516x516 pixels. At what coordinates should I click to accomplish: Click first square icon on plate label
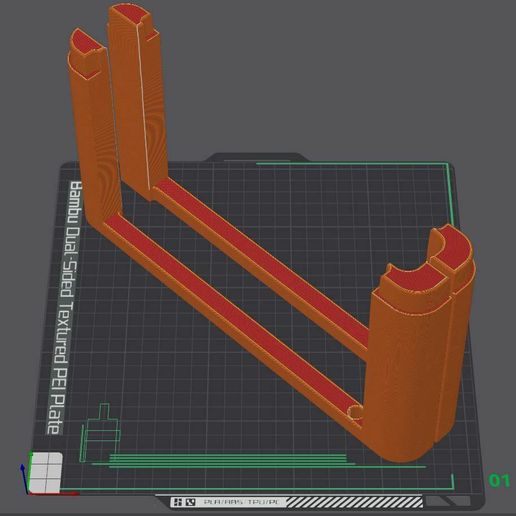point(178,502)
